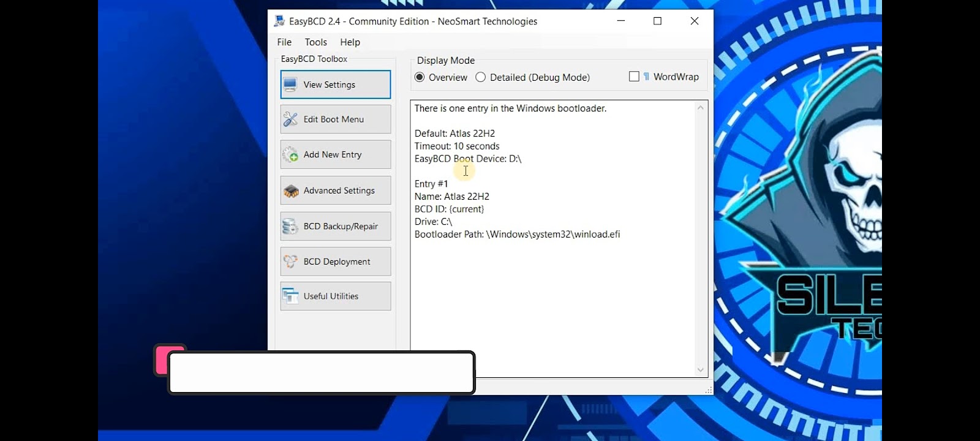This screenshot has width=980, height=441.
Task: Open the File menu
Action: [284, 42]
